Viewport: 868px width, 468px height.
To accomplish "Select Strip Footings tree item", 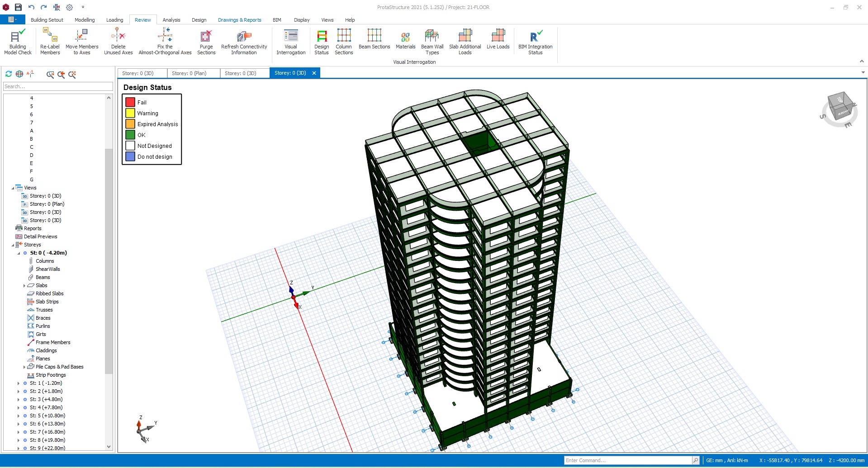I will pyautogui.click(x=51, y=375).
